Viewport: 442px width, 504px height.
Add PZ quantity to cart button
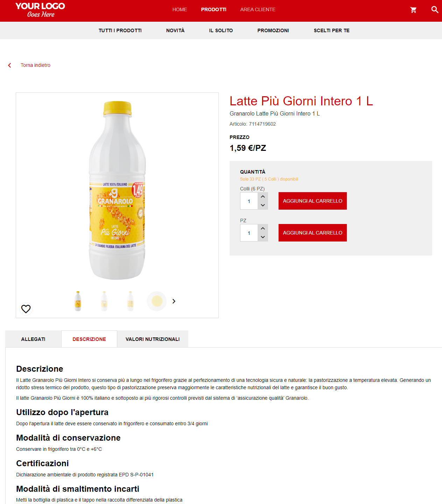pyautogui.click(x=313, y=233)
